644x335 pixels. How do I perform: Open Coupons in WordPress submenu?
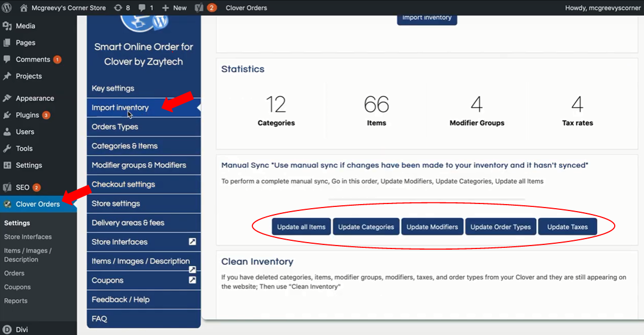click(17, 287)
